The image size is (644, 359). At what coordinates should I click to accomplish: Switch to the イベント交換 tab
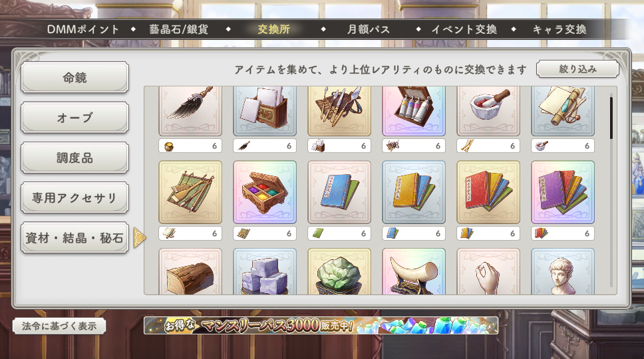464,29
